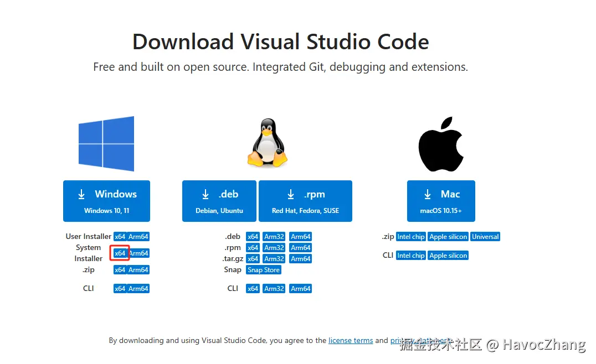
Task: Pick x64 in the Linux .deb row
Action: tap(253, 236)
